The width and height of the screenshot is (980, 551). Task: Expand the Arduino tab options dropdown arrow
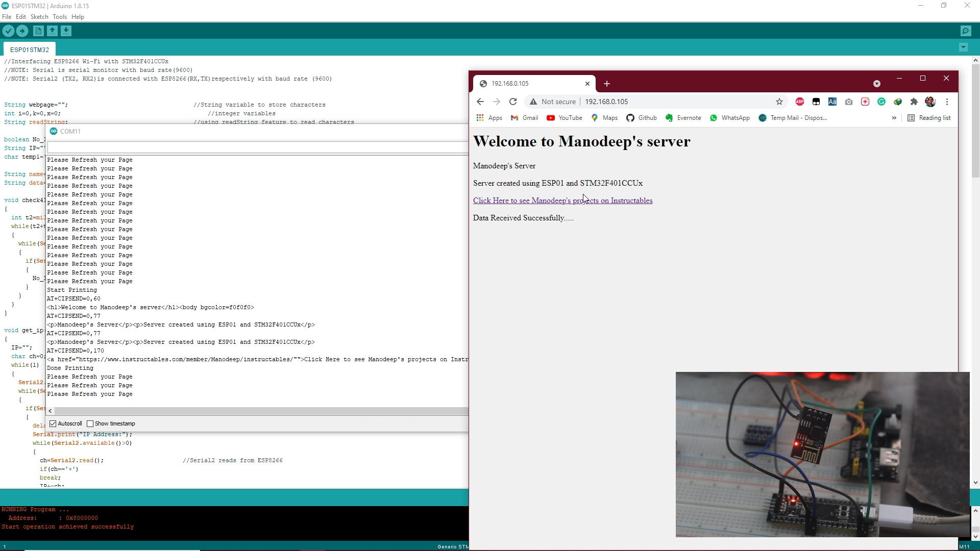tap(963, 47)
